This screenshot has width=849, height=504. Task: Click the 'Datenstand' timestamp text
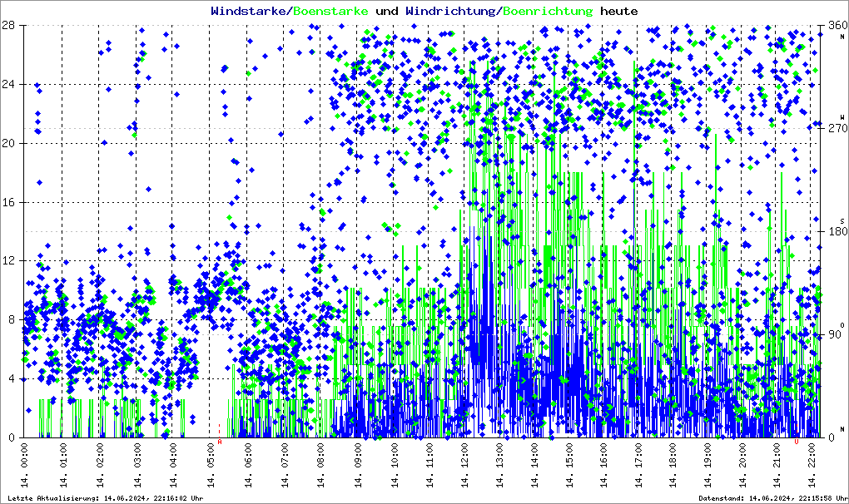pyautogui.click(x=772, y=498)
